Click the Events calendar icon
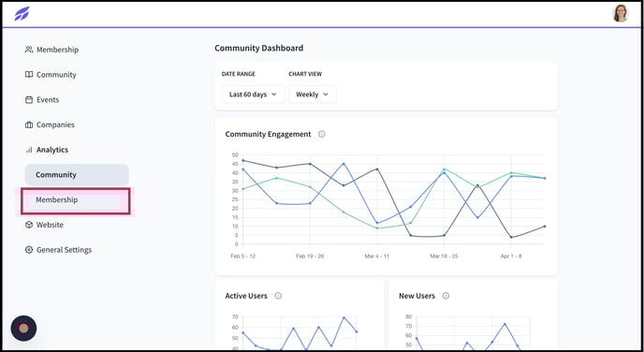The width and height of the screenshot is (644, 352). [29, 100]
